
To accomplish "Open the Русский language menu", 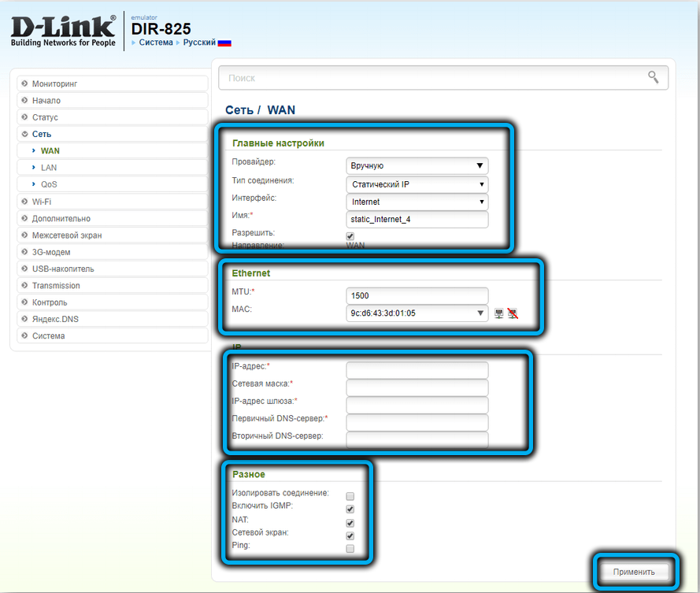I will pyautogui.click(x=199, y=43).
